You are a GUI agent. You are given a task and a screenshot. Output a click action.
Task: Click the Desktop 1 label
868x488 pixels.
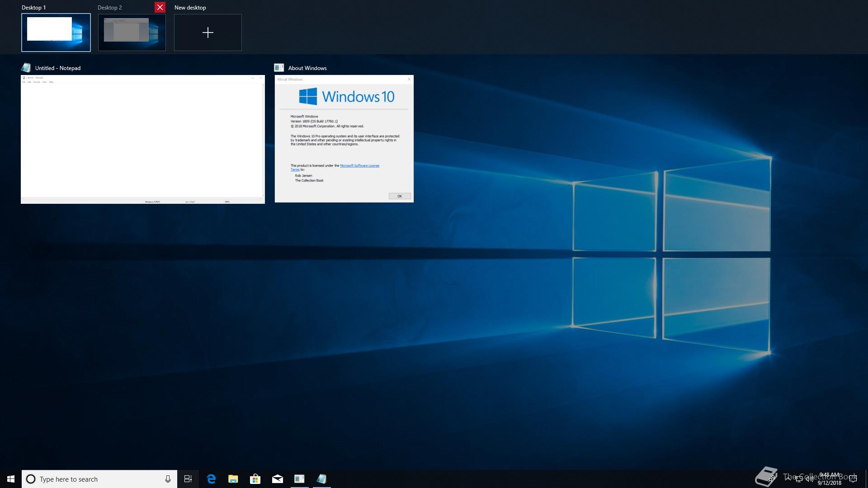click(x=33, y=8)
